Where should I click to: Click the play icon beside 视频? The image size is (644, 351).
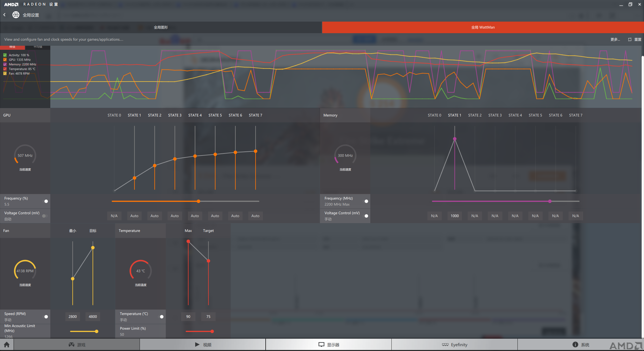click(x=197, y=344)
